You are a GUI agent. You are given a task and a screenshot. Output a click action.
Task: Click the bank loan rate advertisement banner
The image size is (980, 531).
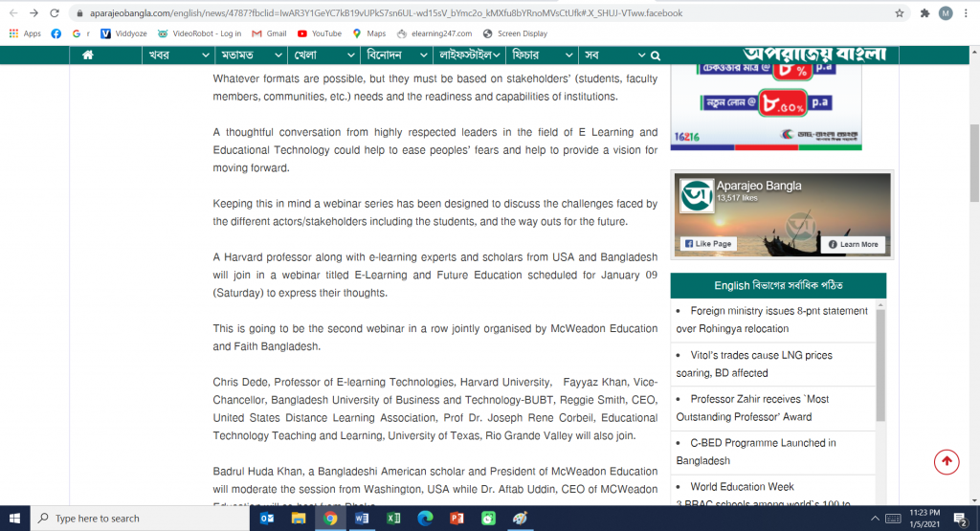pyautogui.click(x=767, y=107)
